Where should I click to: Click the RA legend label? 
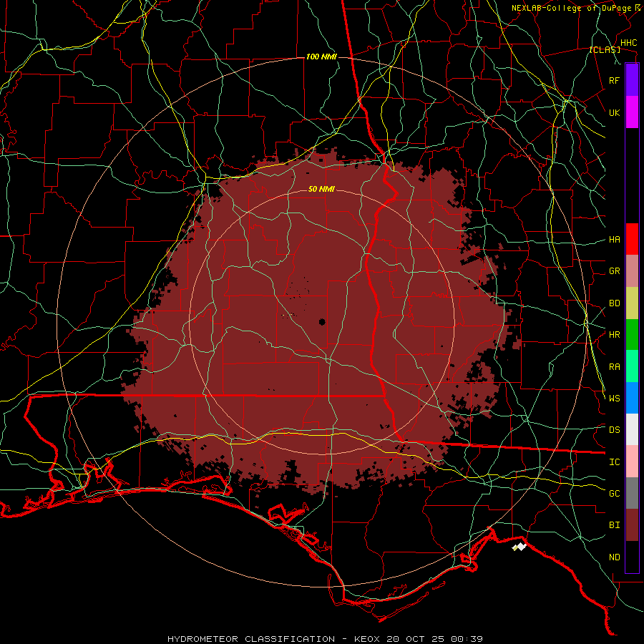615,367
